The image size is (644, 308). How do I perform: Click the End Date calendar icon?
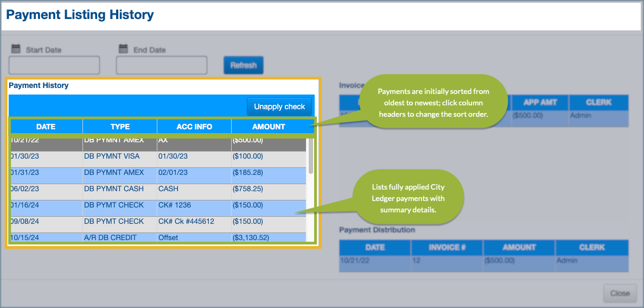coord(123,49)
